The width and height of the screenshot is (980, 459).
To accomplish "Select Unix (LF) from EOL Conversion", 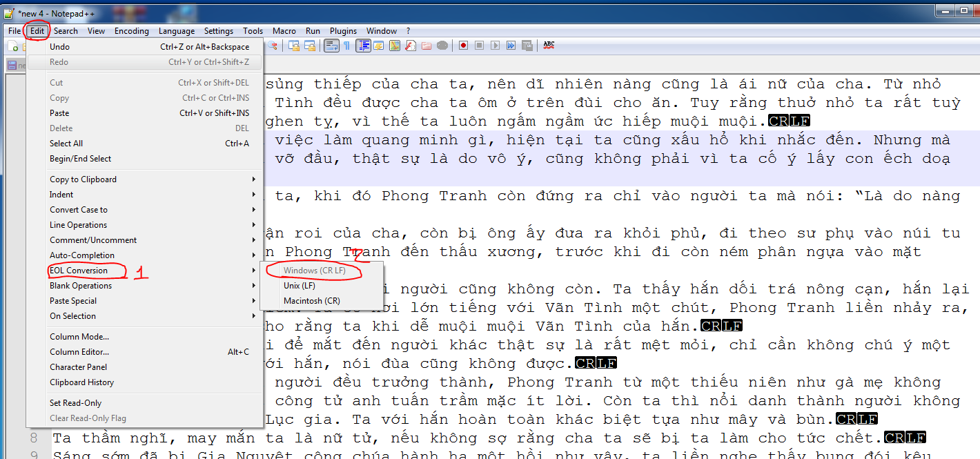I will [299, 286].
